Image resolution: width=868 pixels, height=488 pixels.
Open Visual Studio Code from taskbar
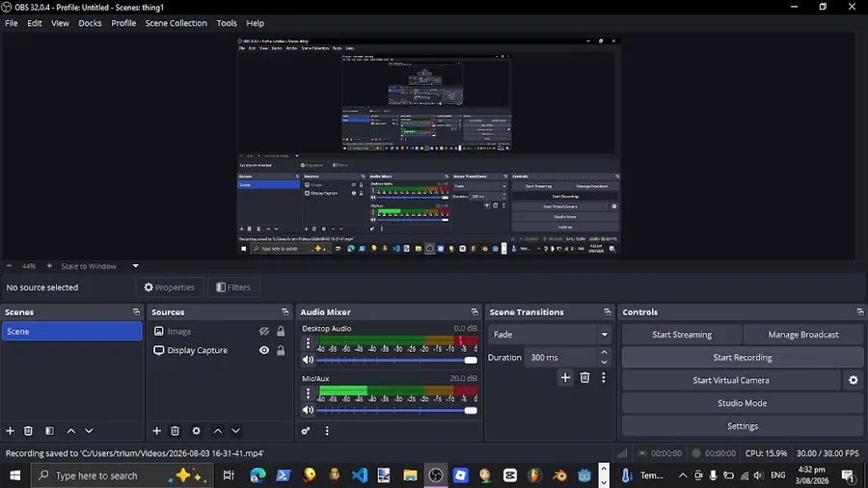tap(360, 475)
